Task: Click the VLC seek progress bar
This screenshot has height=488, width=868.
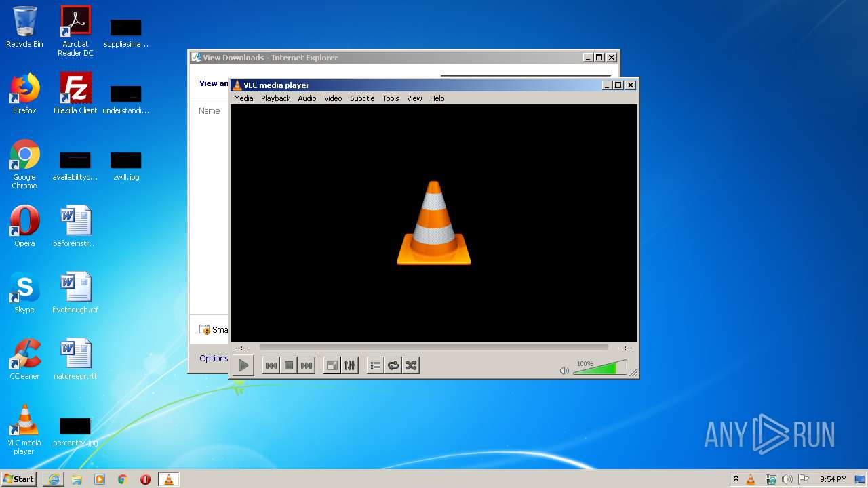Action: click(x=433, y=348)
